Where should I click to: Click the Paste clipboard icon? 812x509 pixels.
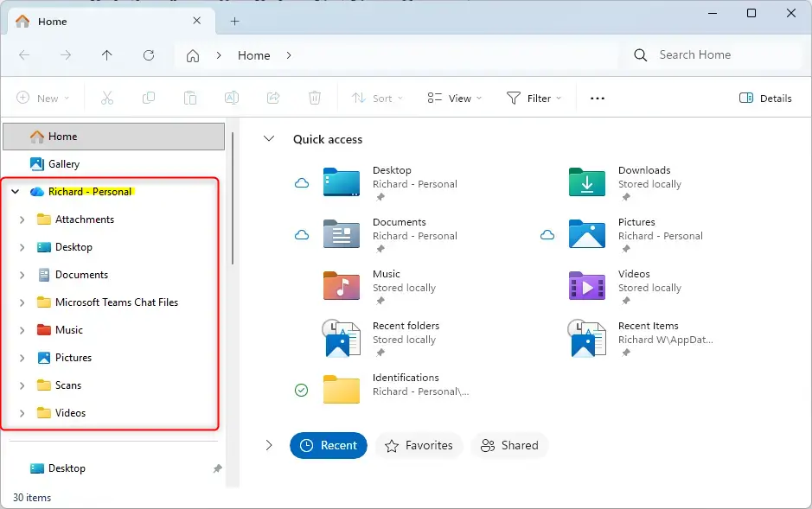coord(190,98)
